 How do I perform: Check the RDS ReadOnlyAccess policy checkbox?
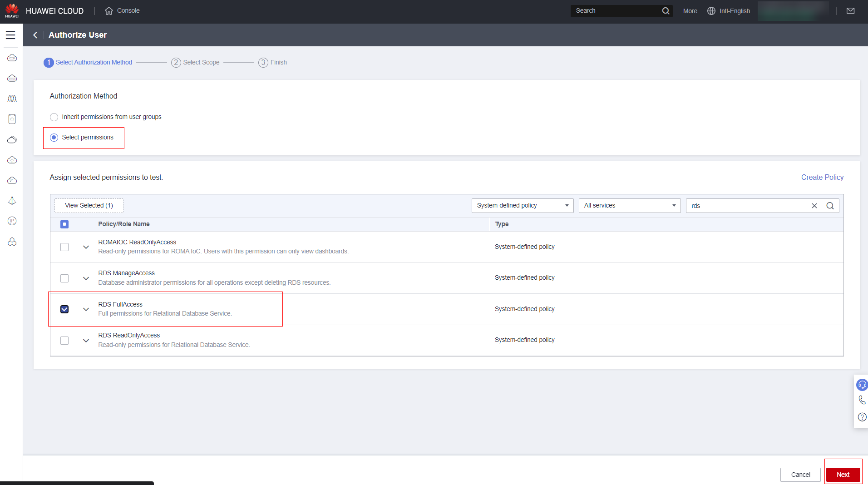pos(64,341)
